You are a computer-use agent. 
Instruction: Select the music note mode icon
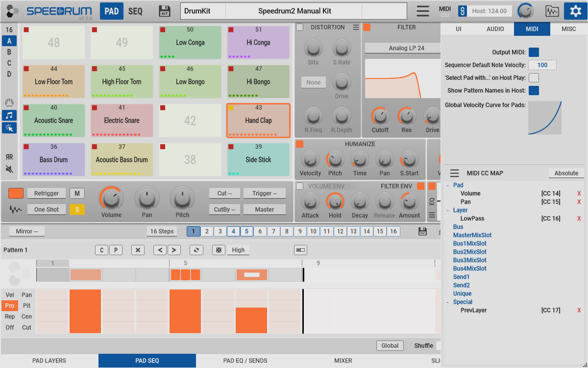point(9,115)
